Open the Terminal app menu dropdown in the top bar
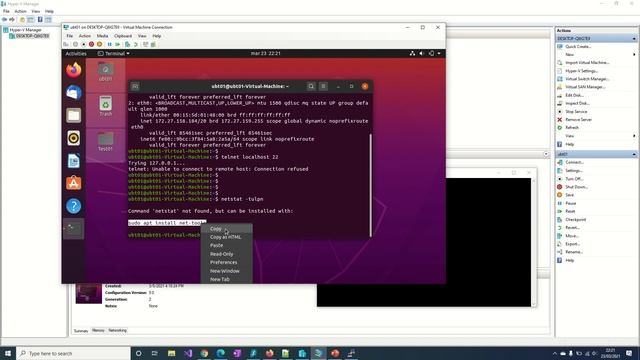The width and height of the screenshot is (640, 360). click(x=113, y=53)
